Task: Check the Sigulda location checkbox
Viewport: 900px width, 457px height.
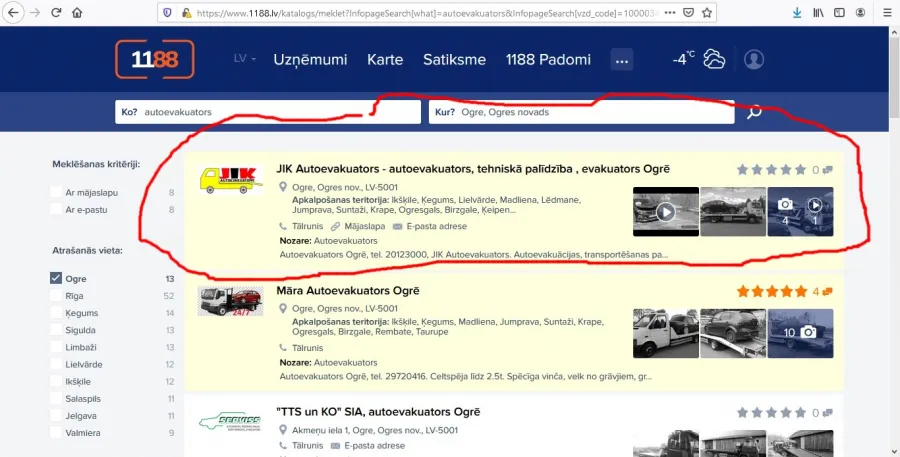Action: click(x=56, y=330)
